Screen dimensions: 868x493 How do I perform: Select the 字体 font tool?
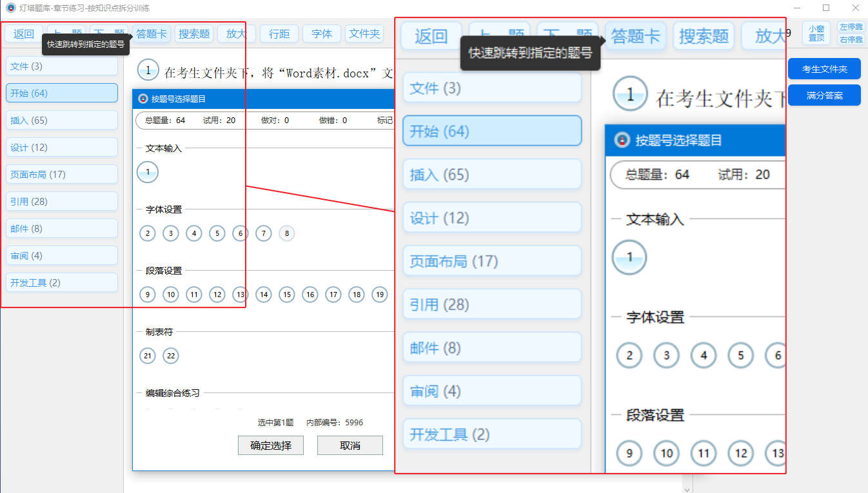[321, 34]
